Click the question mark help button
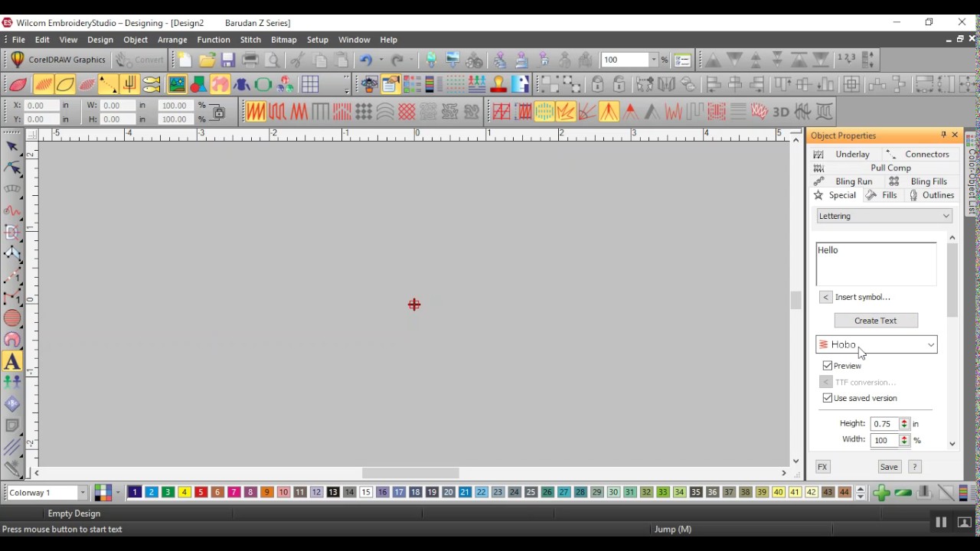 [914, 467]
